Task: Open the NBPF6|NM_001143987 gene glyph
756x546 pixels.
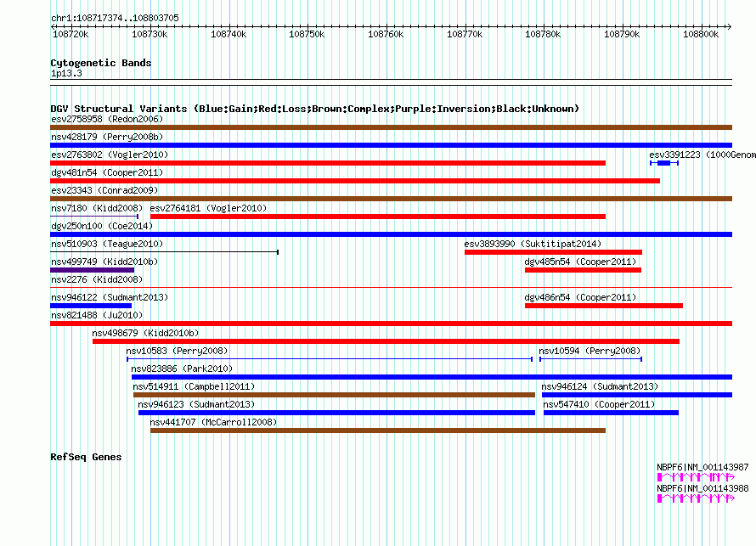Action: pyautogui.click(x=696, y=477)
